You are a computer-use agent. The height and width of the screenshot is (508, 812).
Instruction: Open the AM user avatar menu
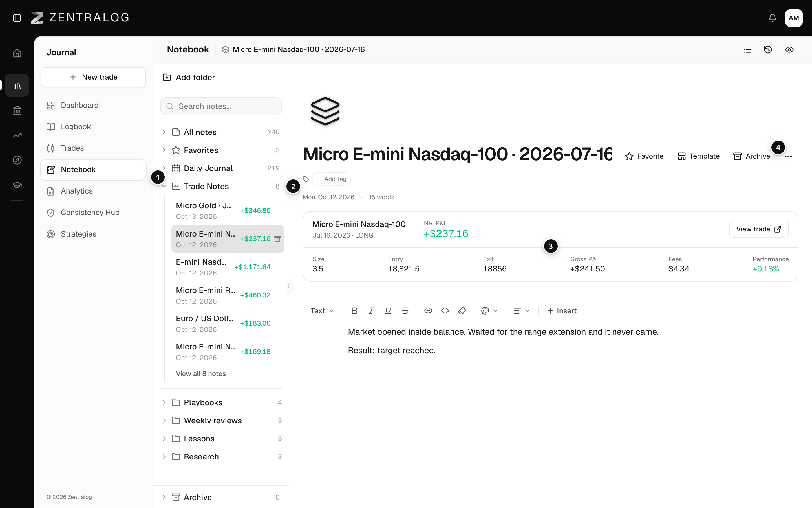pyautogui.click(x=794, y=18)
